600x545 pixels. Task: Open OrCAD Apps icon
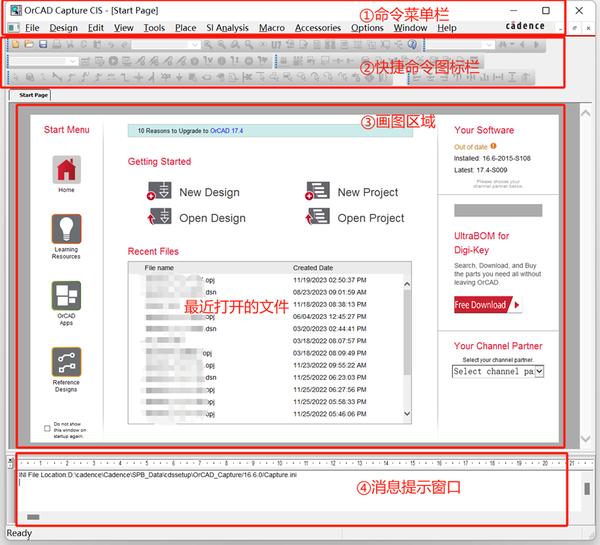click(66, 295)
